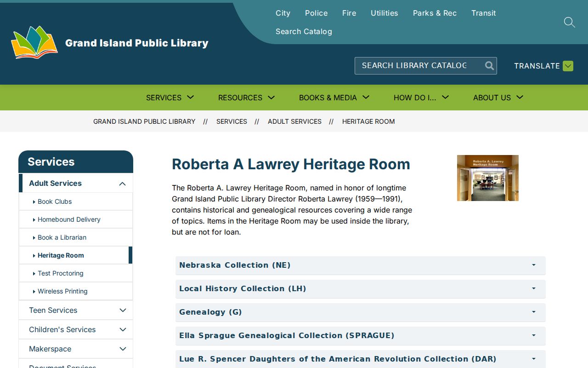Viewport: 588px width, 368px height.
Task: Click the Services breadcrumb link
Action: coord(232,121)
